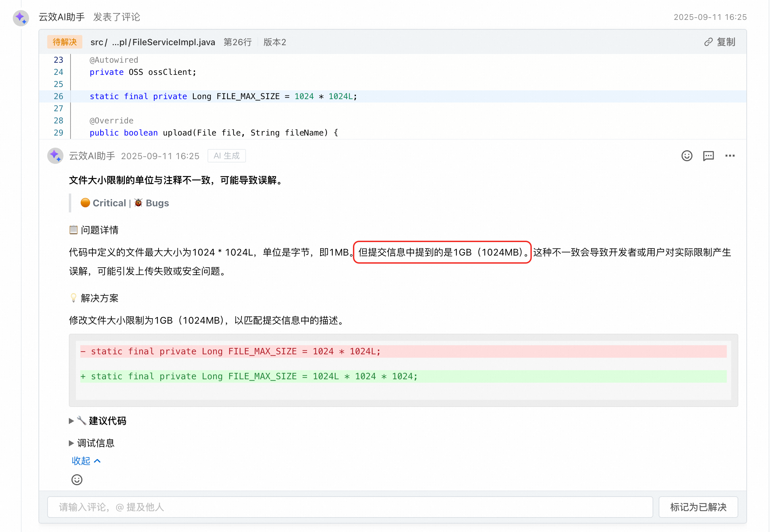This screenshot has height=532, width=770.
Task: Click the 待解决 status tag
Action: (65, 42)
